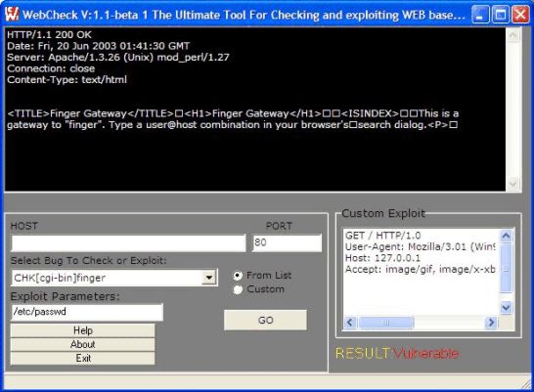Click Custom Exploit scroll right arrow
Screen dimensions: 534x392
[x=491, y=323]
